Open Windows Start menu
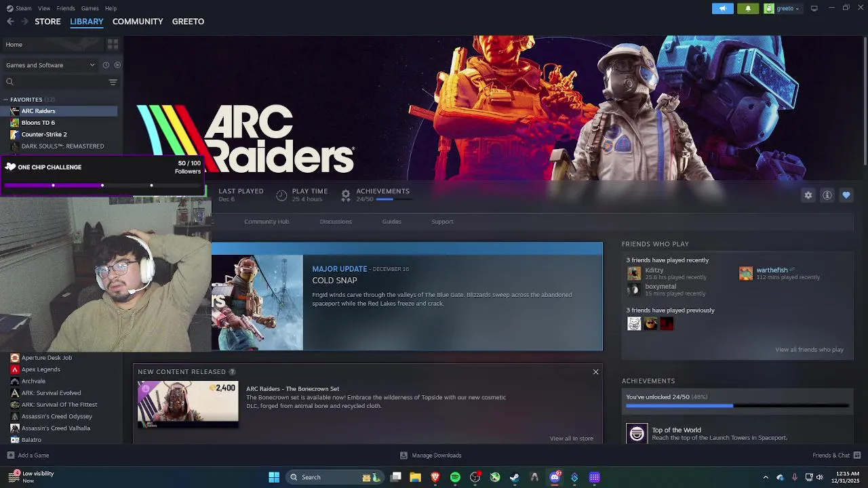 (x=274, y=477)
